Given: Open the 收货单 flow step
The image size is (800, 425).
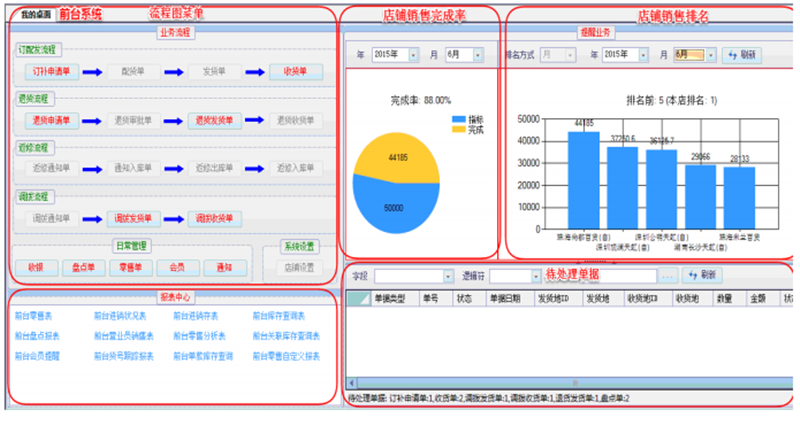Looking at the screenshot, I should [295, 72].
